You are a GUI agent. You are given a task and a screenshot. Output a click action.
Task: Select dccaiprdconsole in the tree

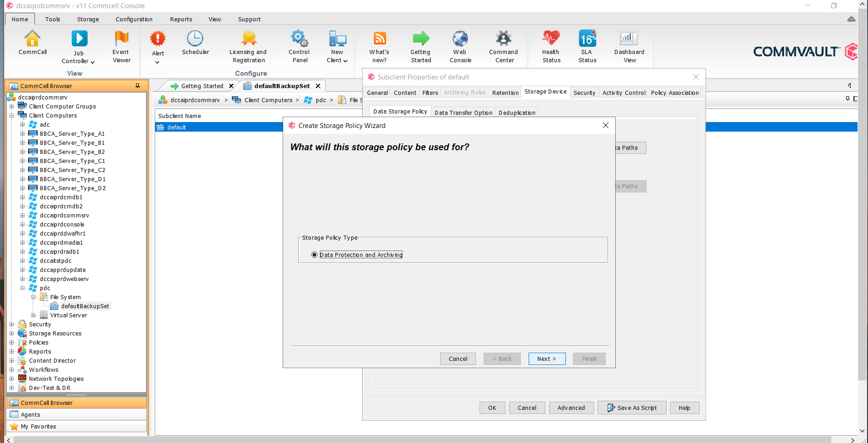pyautogui.click(x=62, y=225)
